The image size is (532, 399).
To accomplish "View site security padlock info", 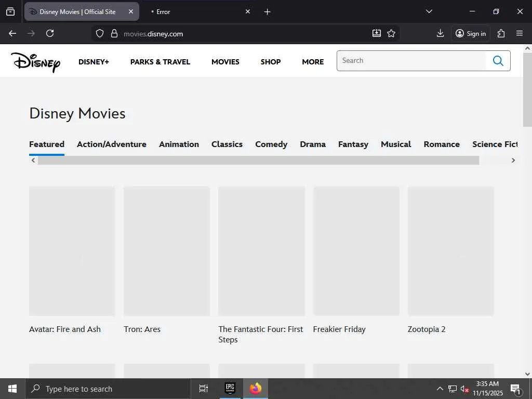I will (114, 33).
